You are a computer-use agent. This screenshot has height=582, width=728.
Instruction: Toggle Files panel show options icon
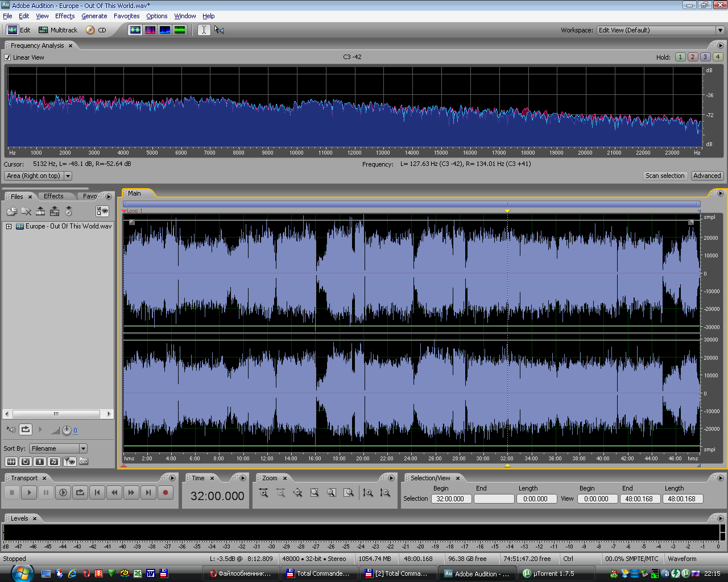(x=102, y=211)
